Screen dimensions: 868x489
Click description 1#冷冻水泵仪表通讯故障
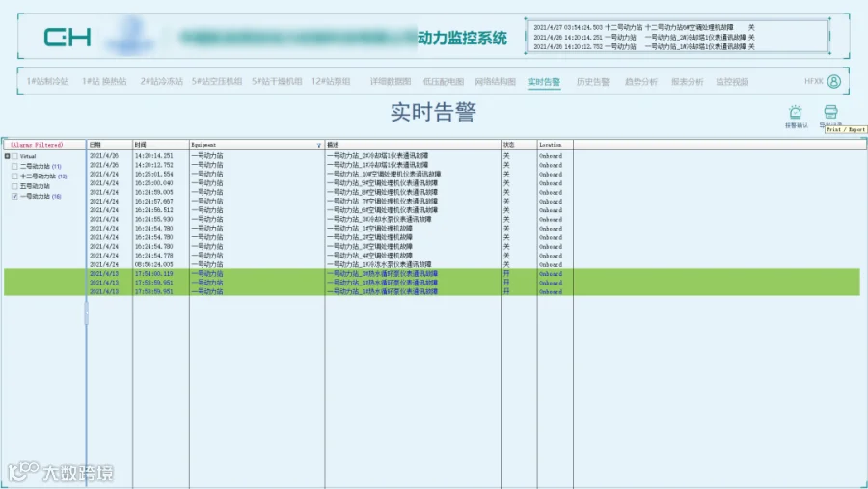pos(379,264)
